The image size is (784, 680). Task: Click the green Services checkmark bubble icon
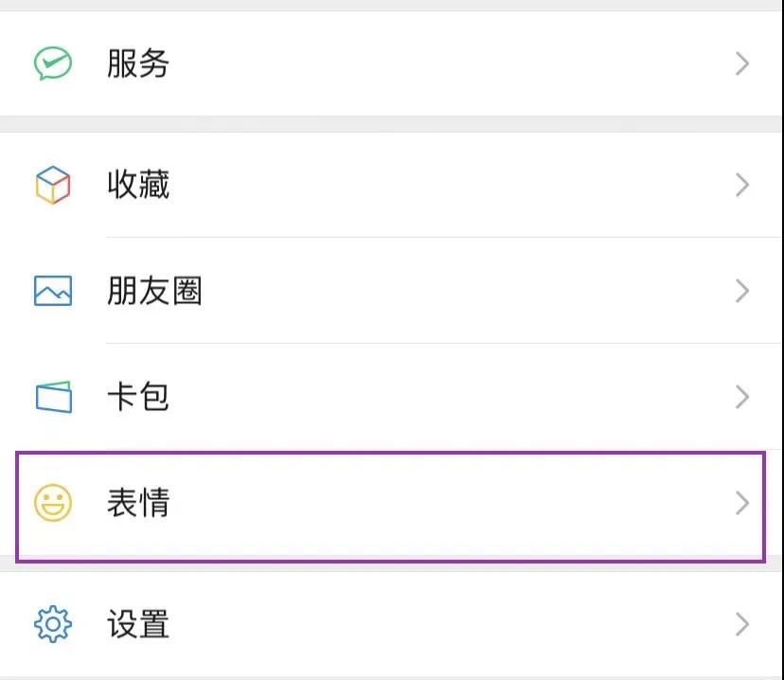click(53, 63)
